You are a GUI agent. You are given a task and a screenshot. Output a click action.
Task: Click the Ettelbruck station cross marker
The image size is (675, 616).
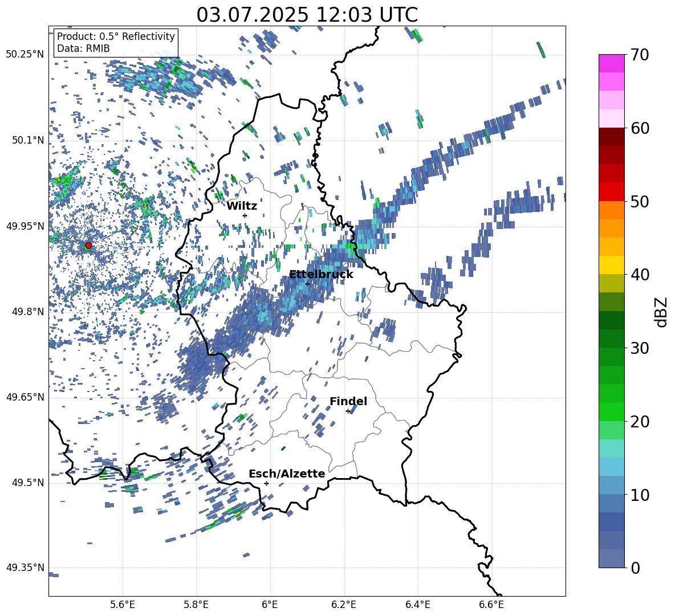point(307,284)
